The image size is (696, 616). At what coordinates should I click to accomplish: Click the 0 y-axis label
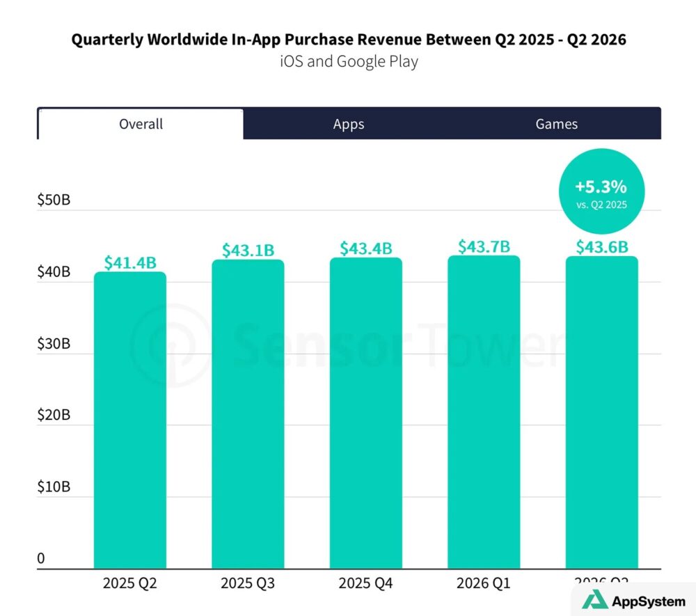[x=41, y=558]
